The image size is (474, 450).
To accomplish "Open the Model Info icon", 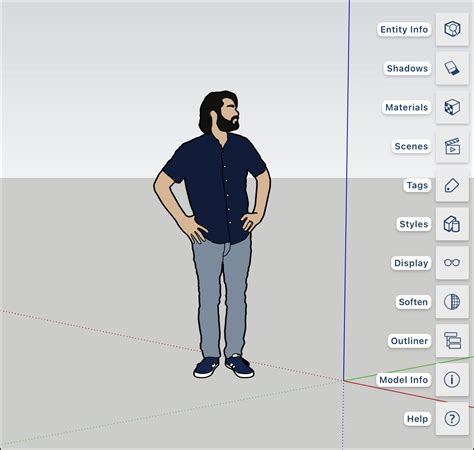I will 452,380.
